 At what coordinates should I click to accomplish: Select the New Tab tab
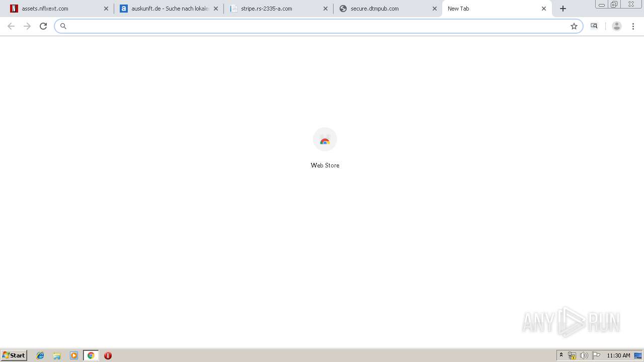pos(497,9)
